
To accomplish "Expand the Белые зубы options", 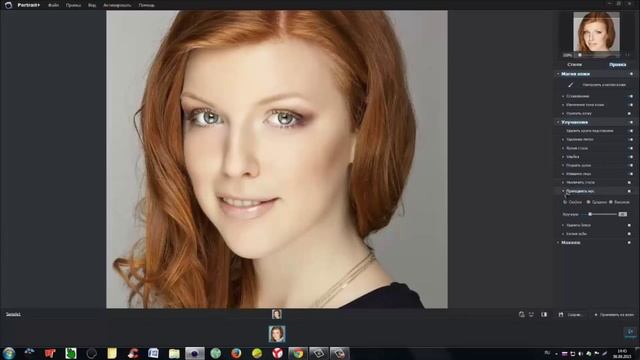I will (x=563, y=234).
